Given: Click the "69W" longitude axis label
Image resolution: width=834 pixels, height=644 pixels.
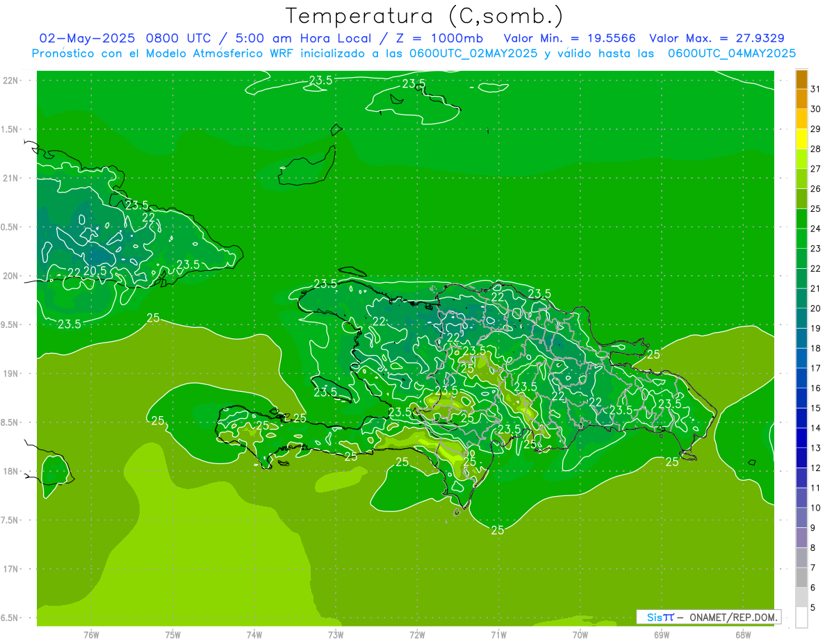Looking at the screenshot, I should (662, 634).
